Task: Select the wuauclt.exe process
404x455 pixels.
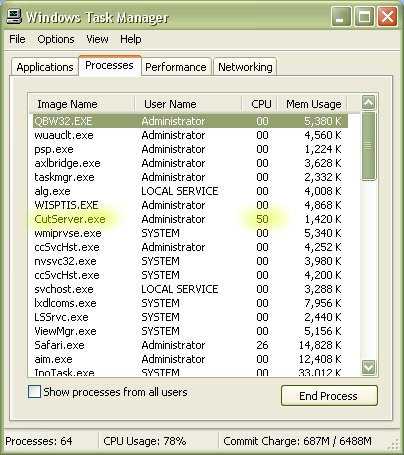Action: click(x=190, y=135)
